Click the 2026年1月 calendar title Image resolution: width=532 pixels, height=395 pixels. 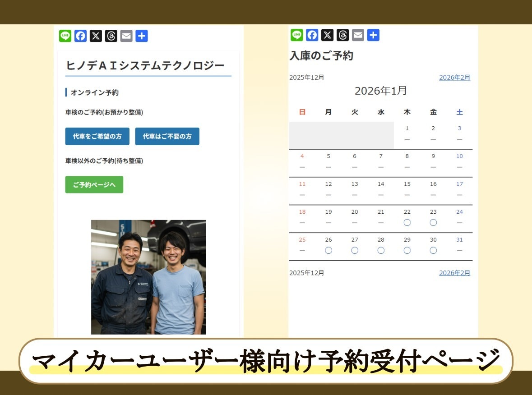[381, 91]
